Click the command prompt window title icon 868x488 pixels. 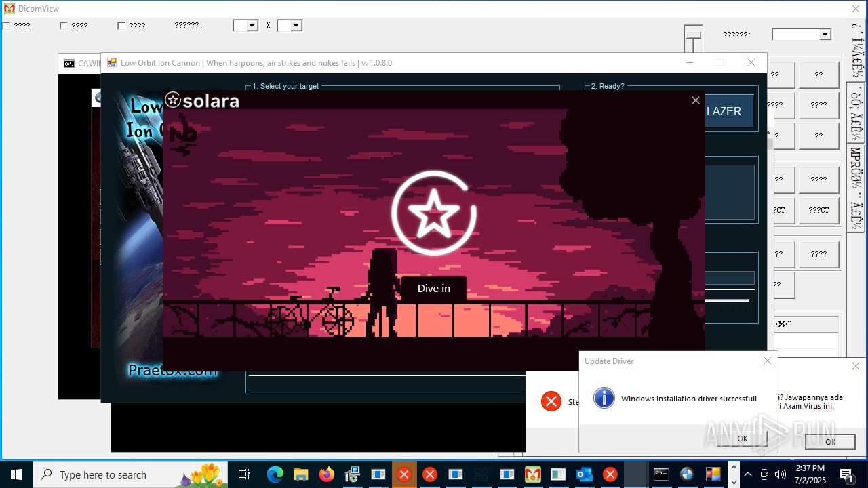click(69, 64)
